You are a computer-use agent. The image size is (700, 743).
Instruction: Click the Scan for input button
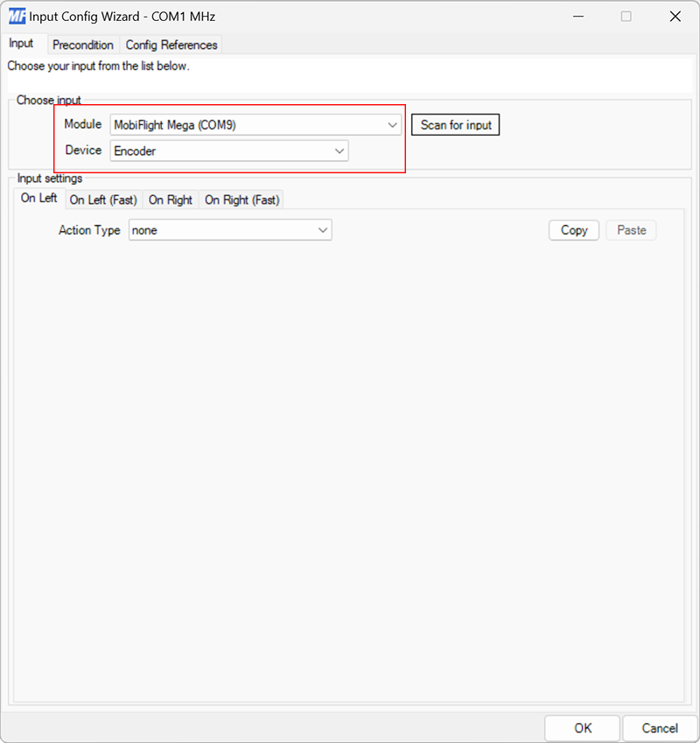[455, 124]
